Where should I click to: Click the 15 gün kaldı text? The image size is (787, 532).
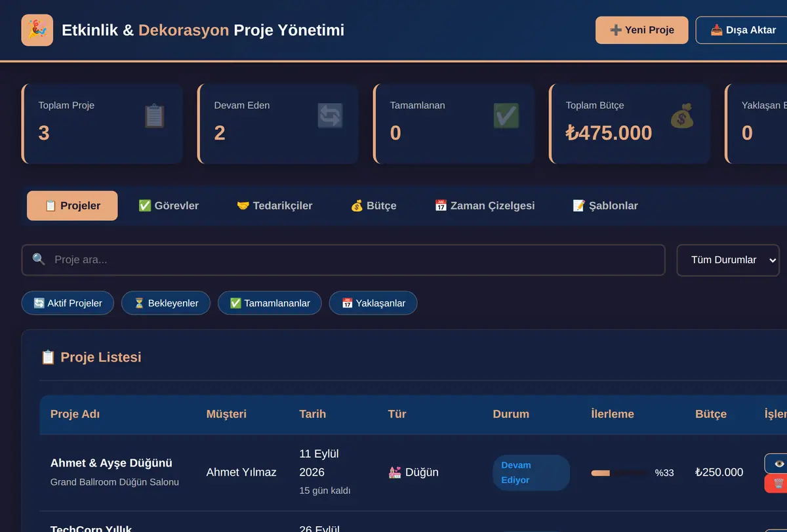pyautogui.click(x=325, y=491)
